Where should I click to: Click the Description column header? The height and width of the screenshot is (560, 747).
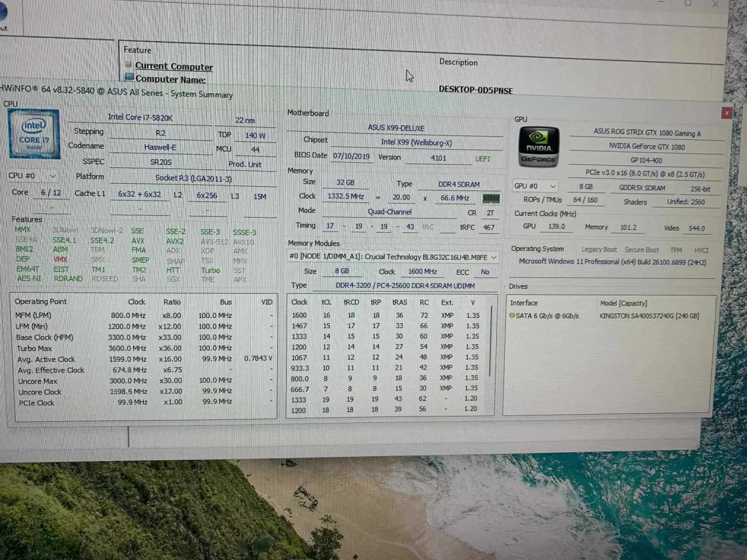click(458, 62)
